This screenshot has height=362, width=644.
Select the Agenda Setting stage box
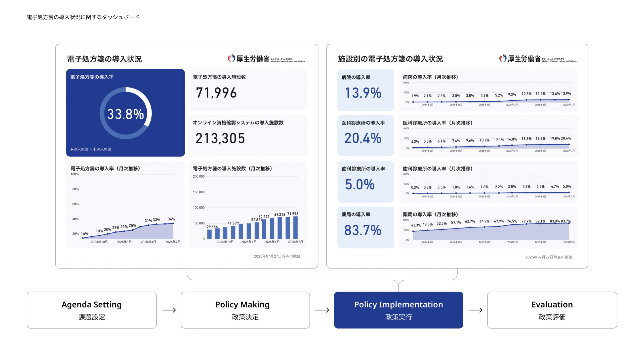click(x=92, y=310)
